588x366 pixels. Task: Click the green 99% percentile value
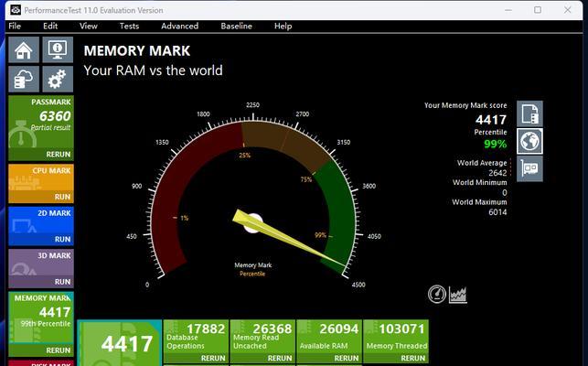(495, 144)
